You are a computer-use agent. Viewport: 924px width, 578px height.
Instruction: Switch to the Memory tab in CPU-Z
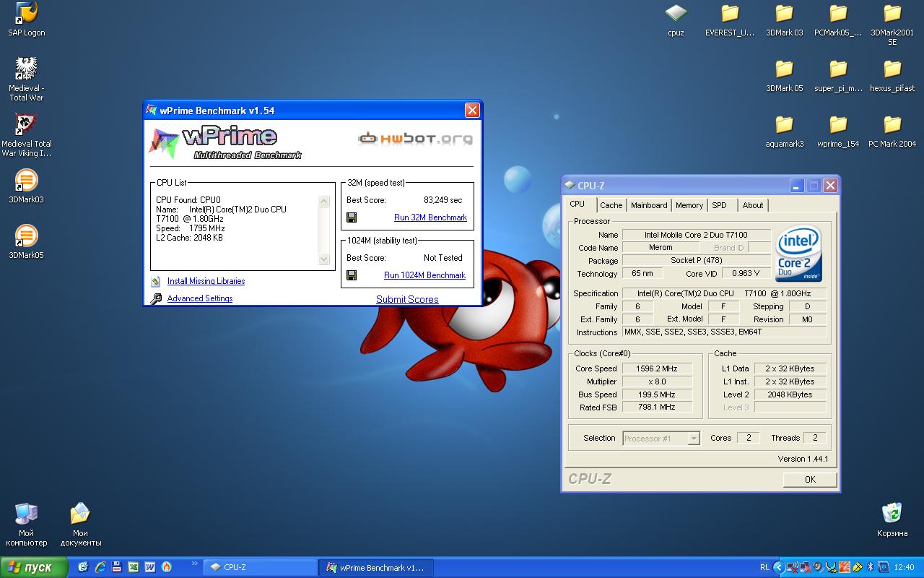pyautogui.click(x=689, y=205)
